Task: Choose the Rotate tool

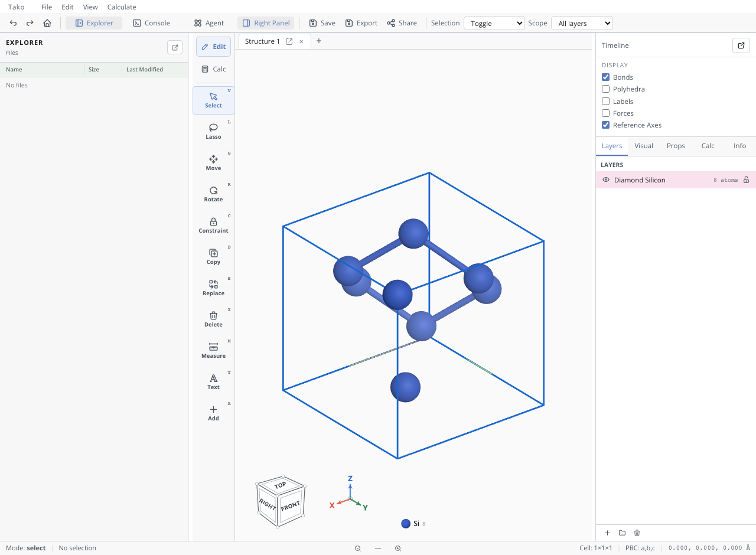Action: point(213,194)
